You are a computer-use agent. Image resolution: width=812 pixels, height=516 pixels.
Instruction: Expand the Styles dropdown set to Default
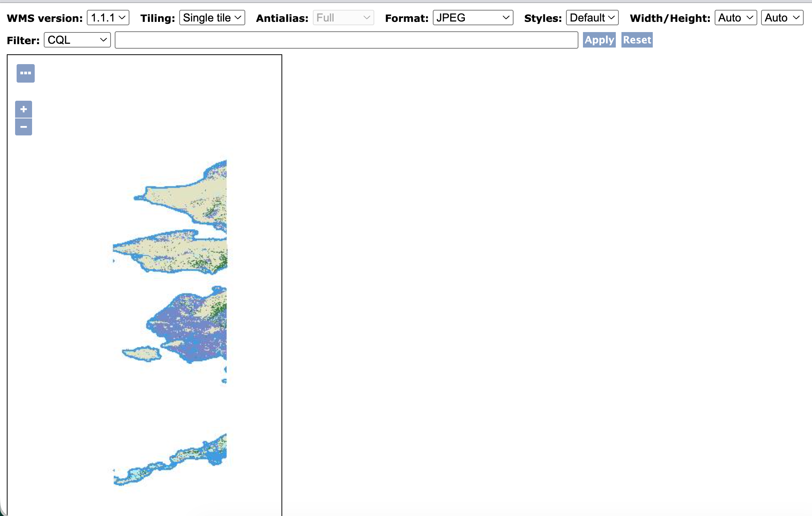point(592,18)
